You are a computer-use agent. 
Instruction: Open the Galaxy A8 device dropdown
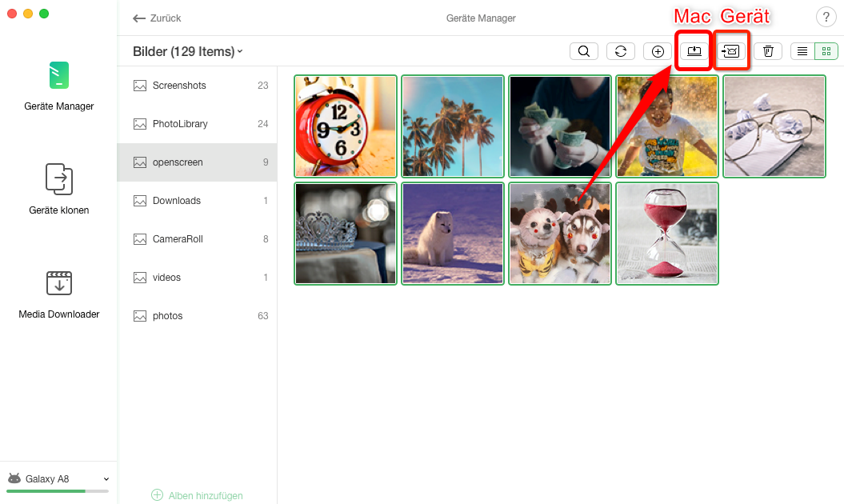106,479
